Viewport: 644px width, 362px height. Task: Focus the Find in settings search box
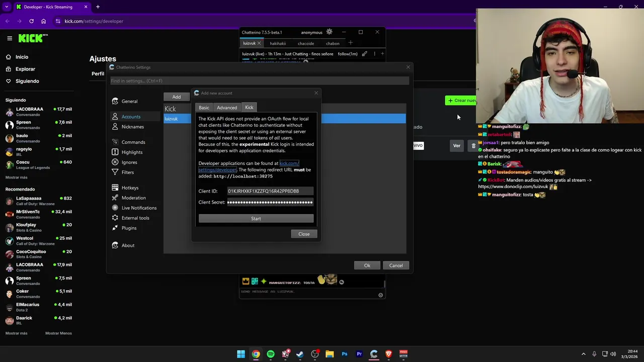coord(260,80)
